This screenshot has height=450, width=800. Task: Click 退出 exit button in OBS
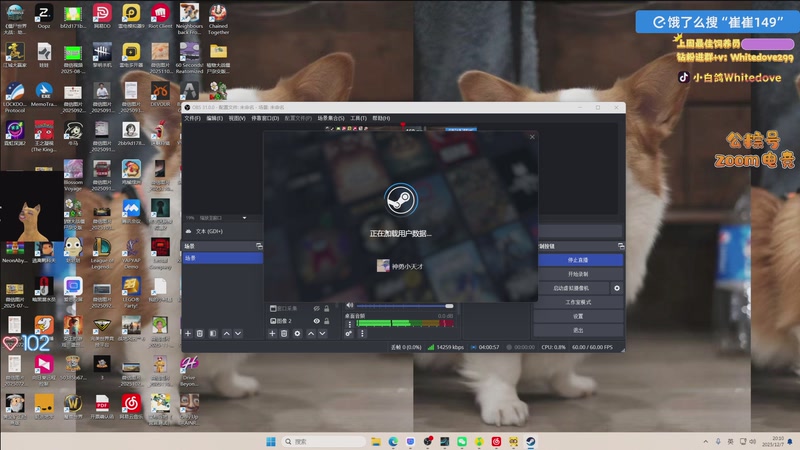click(x=578, y=330)
